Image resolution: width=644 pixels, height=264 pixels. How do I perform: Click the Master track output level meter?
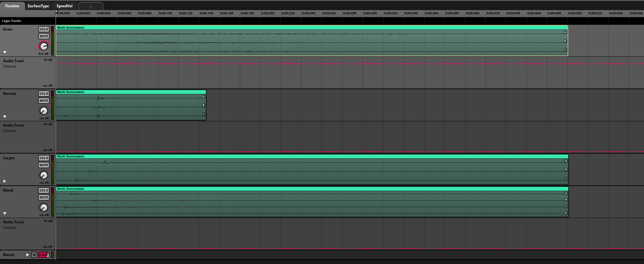(52, 255)
